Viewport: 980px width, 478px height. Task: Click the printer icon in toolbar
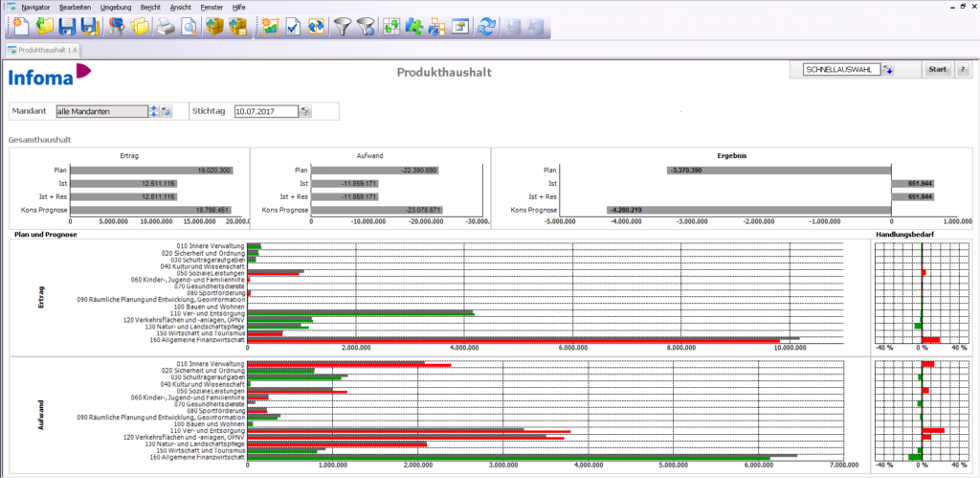pyautogui.click(x=167, y=26)
